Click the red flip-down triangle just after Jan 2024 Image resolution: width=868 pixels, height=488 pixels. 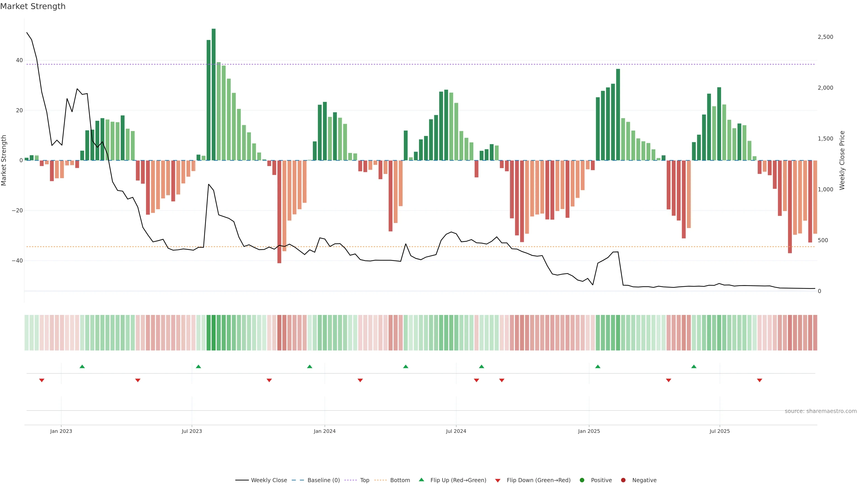pyautogui.click(x=360, y=380)
